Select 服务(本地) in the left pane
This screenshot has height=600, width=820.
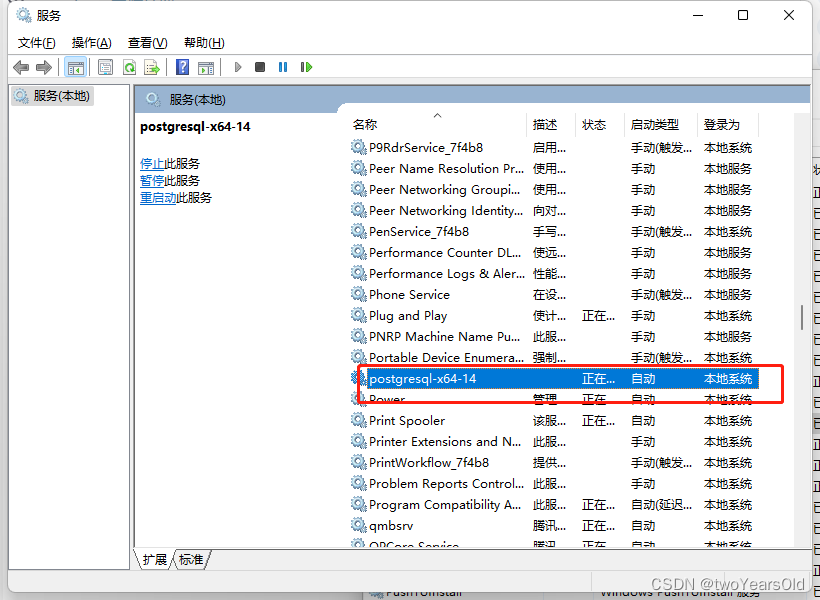tap(62, 96)
